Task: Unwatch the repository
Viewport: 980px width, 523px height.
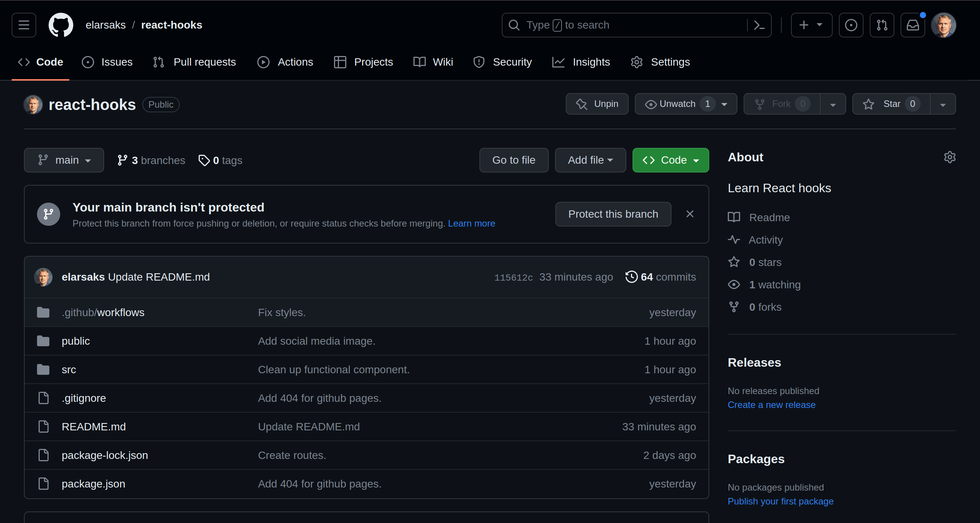Action: pyautogui.click(x=686, y=104)
